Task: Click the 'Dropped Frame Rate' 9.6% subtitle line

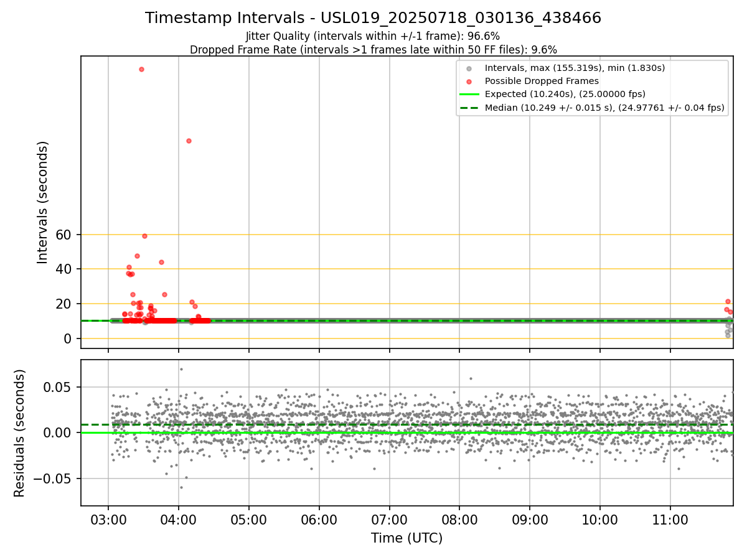Action: click(374, 49)
